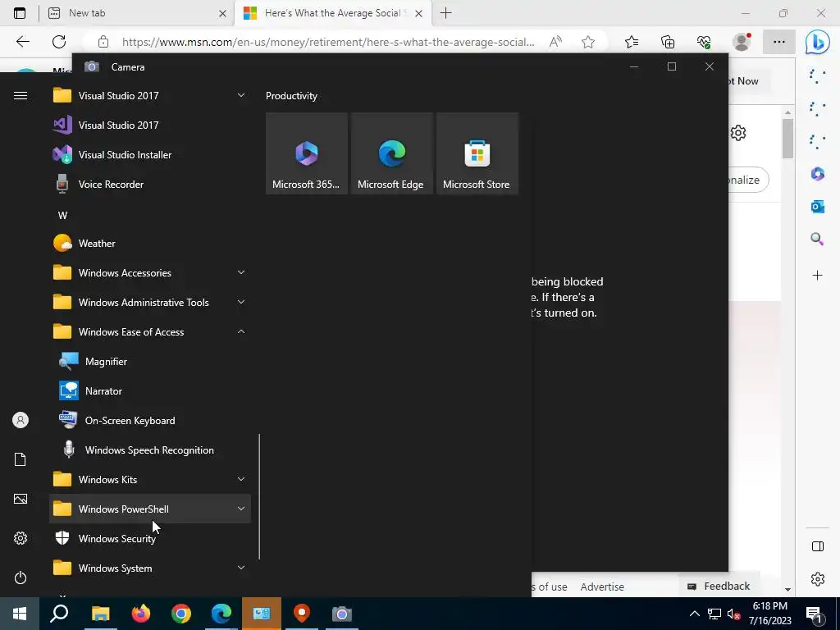The height and width of the screenshot is (630, 840).
Task: Go back in Edge
Action: coord(22,42)
